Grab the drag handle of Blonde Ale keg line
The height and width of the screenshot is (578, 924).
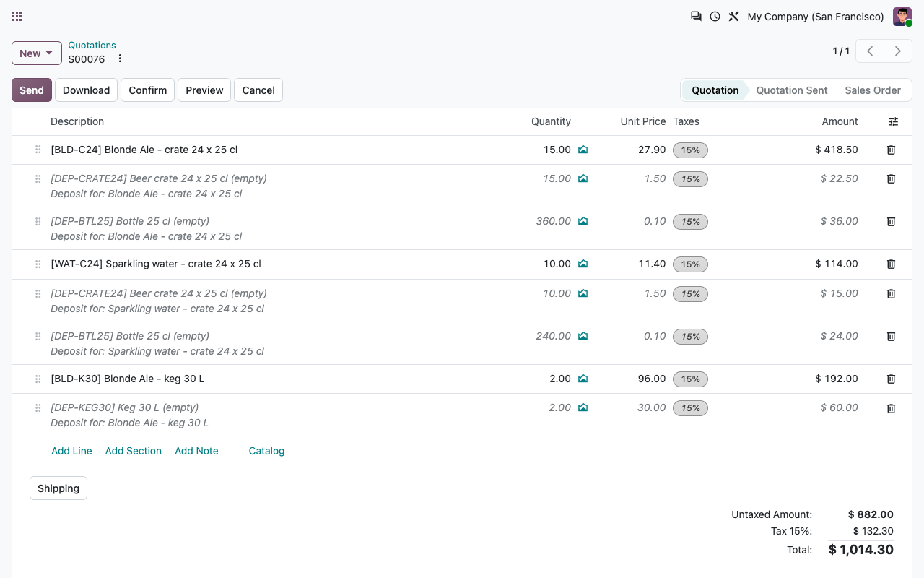click(x=38, y=379)
